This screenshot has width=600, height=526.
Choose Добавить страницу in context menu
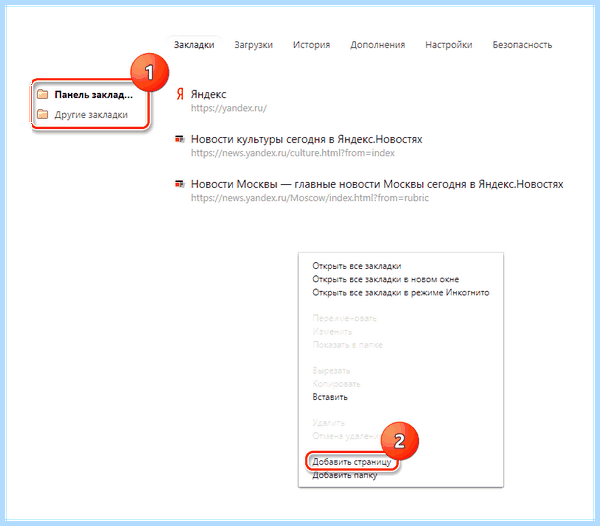pos(352,462)
